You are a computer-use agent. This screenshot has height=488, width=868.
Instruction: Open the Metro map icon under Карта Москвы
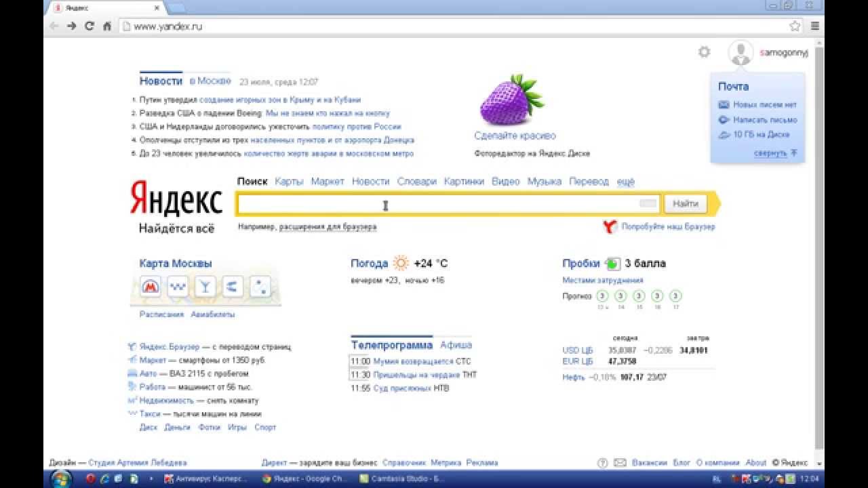pos(151,287)
